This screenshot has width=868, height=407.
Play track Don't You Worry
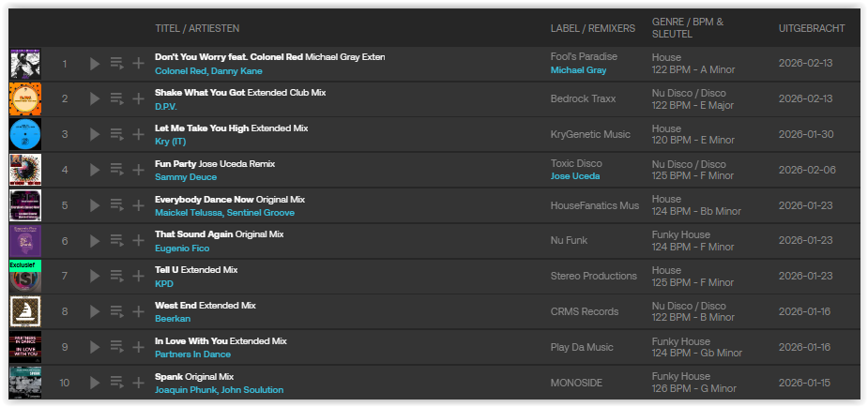tap(95, 64)
